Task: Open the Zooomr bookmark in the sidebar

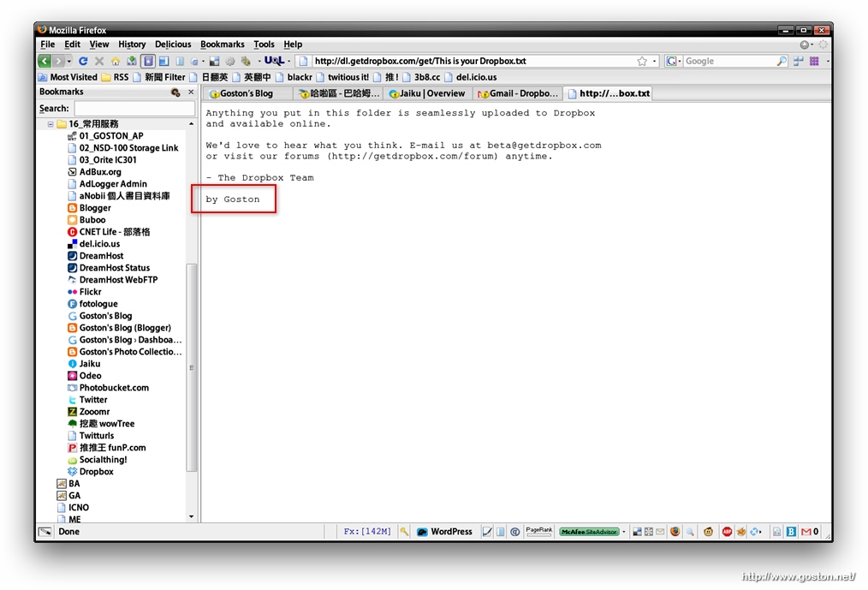Action: (x=88, y=412)
